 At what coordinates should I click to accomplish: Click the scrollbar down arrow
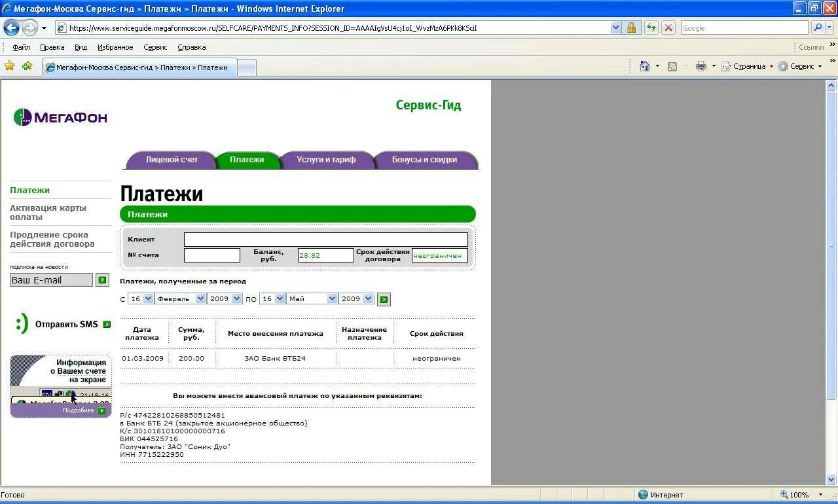click(x=831, y=479)
